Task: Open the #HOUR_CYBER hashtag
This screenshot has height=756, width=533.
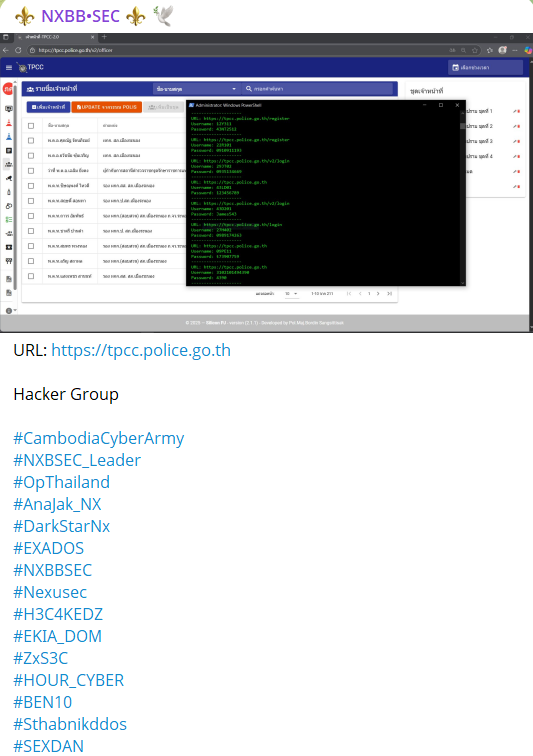Action: [x=68, y=680]
